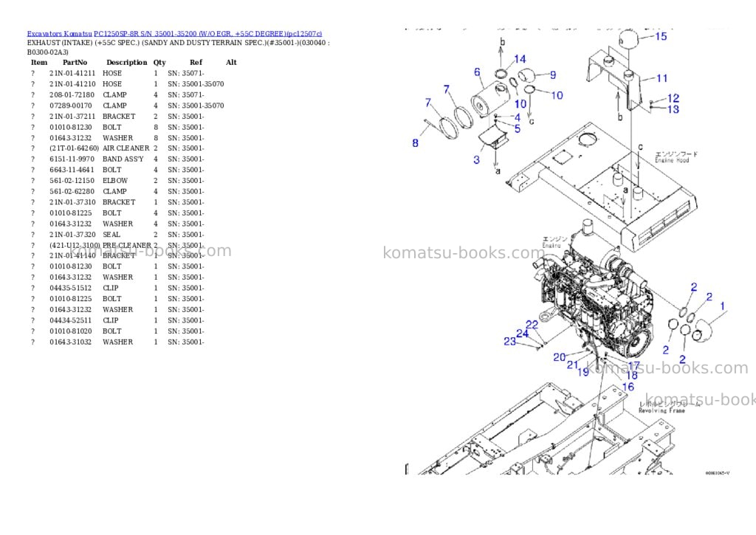Select part number (21T-01-64260)
Image resolution: width=756 pixels, height=535 pixels.
coord(75,148)
